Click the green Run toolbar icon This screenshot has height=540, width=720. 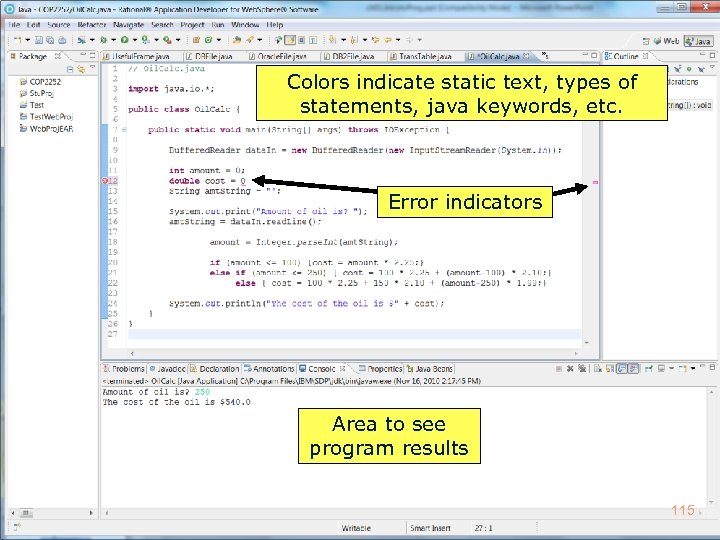tap(124, 40)
